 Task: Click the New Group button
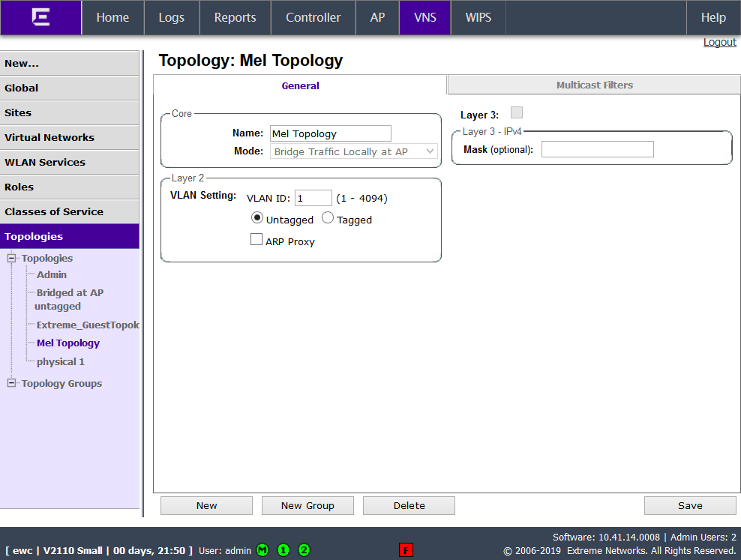(x=307, y=505)
